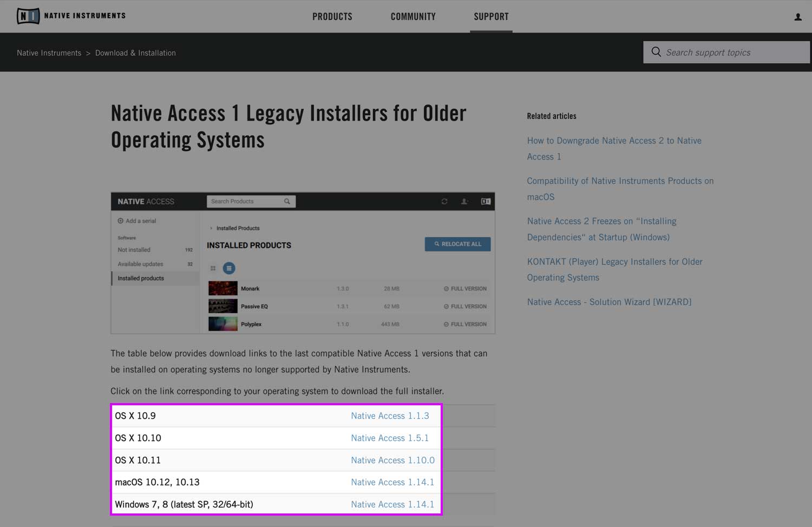Open the PRODUCTS menu
The image size is (812, 527).
coord(332,16)
